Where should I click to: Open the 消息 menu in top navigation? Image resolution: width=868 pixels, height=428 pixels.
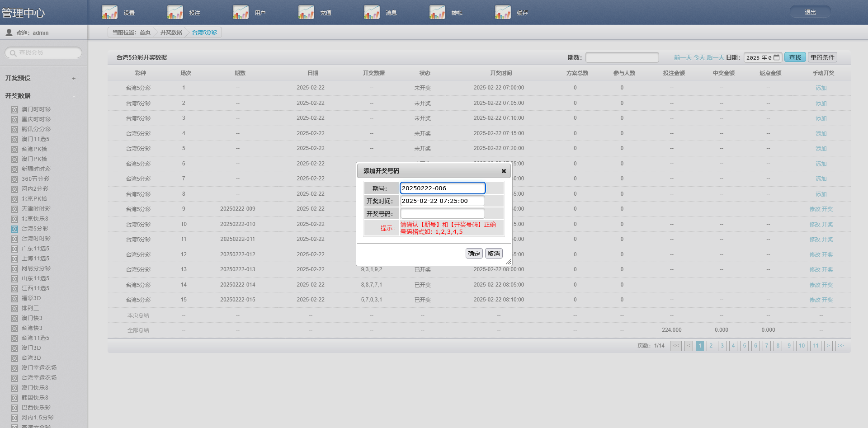pyautogui.click(x=391, y=13)
